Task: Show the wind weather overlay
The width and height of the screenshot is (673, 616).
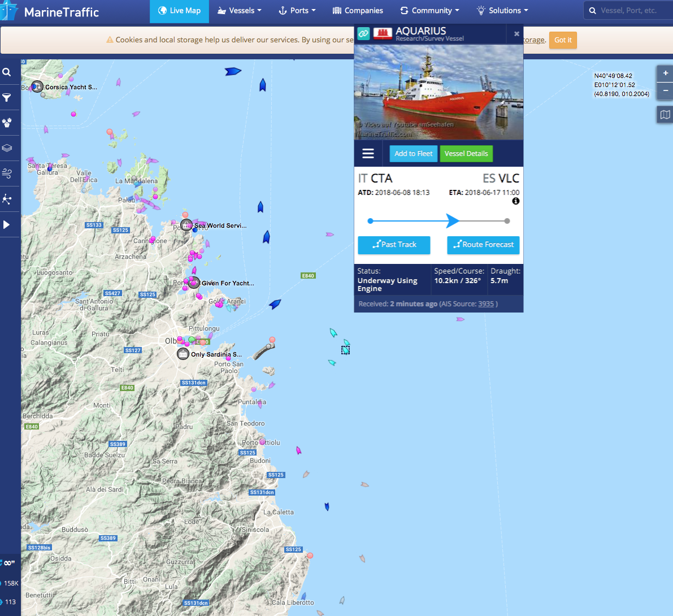Action: click(7, 173)
